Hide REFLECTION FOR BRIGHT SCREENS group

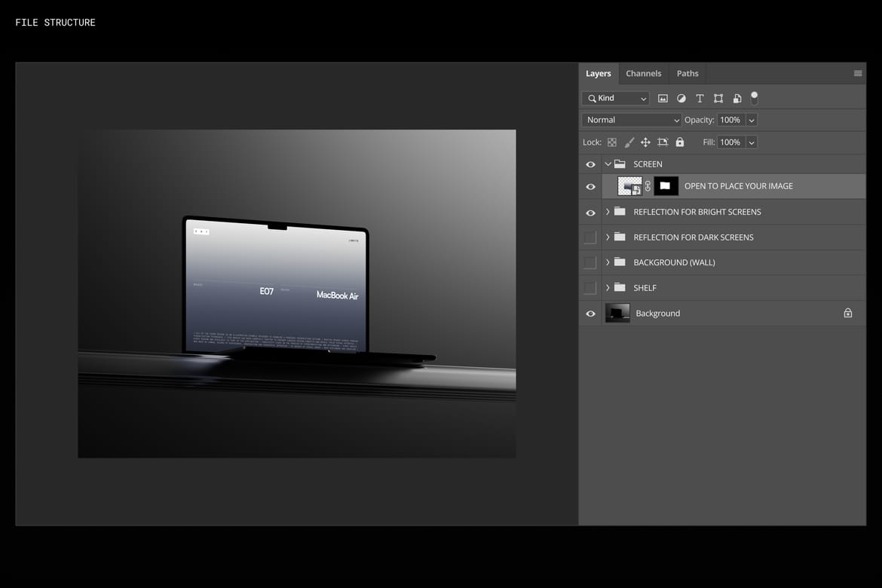pyautogui.click(x=590, y=213)
